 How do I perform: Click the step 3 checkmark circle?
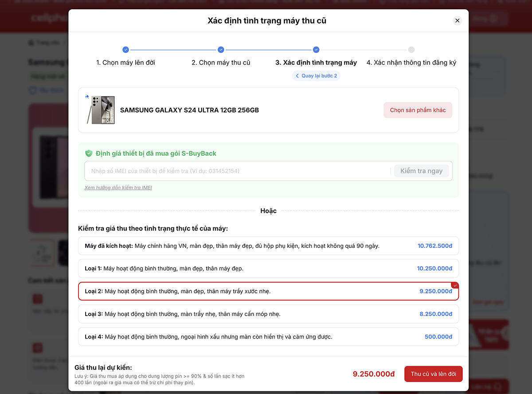pos(316,50)
